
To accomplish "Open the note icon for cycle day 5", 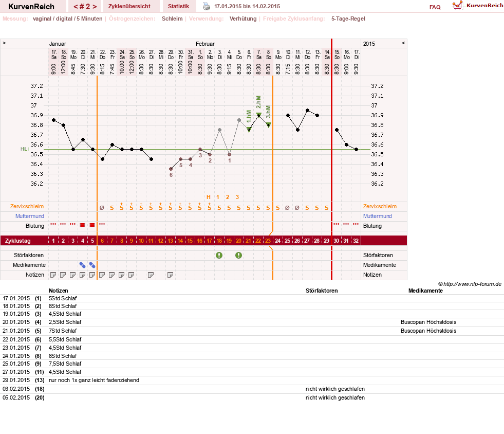I will click(92, 275).
